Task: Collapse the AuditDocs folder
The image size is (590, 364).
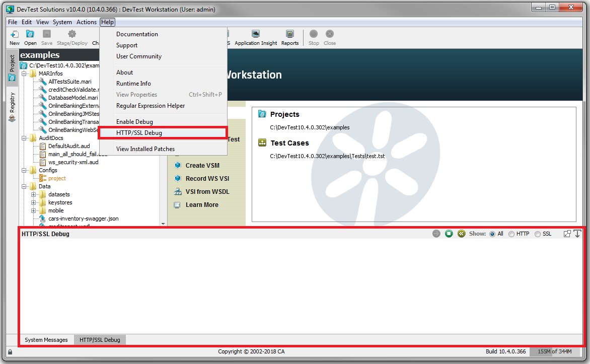Action: (24, 138)
